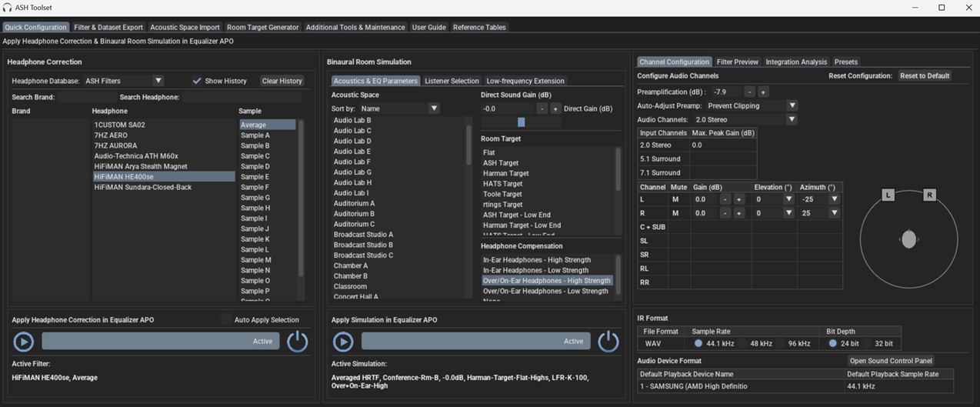Select Auditorium A acoustic space
980x407 pixels.
pyautogui.click(x=355, y=203)
